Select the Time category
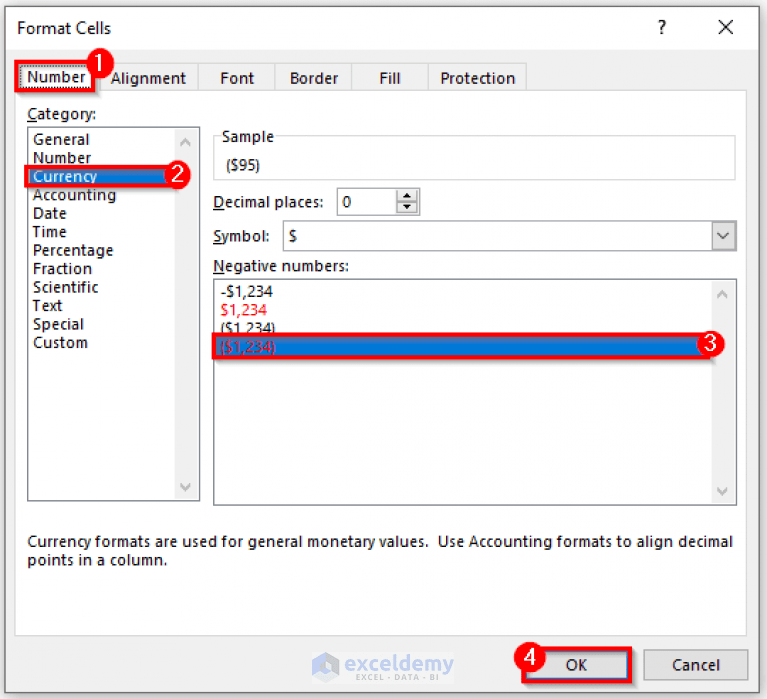 (101, 232)
